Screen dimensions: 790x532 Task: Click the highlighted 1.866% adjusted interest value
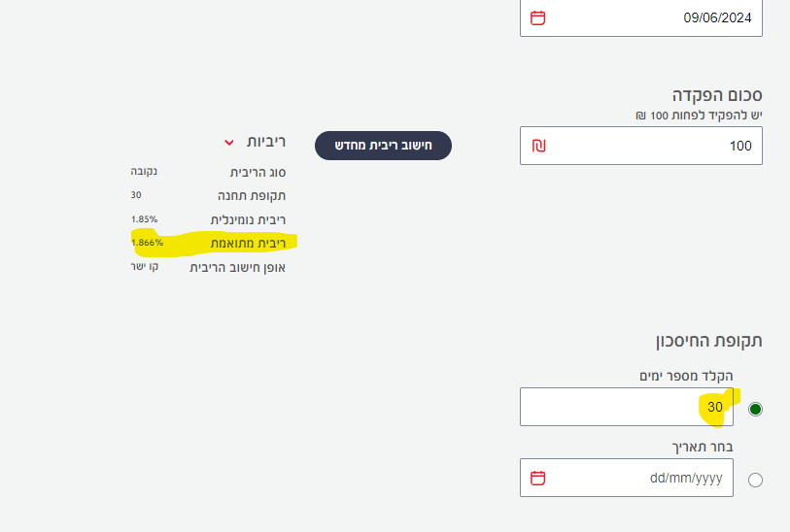(x=147, y=243)
